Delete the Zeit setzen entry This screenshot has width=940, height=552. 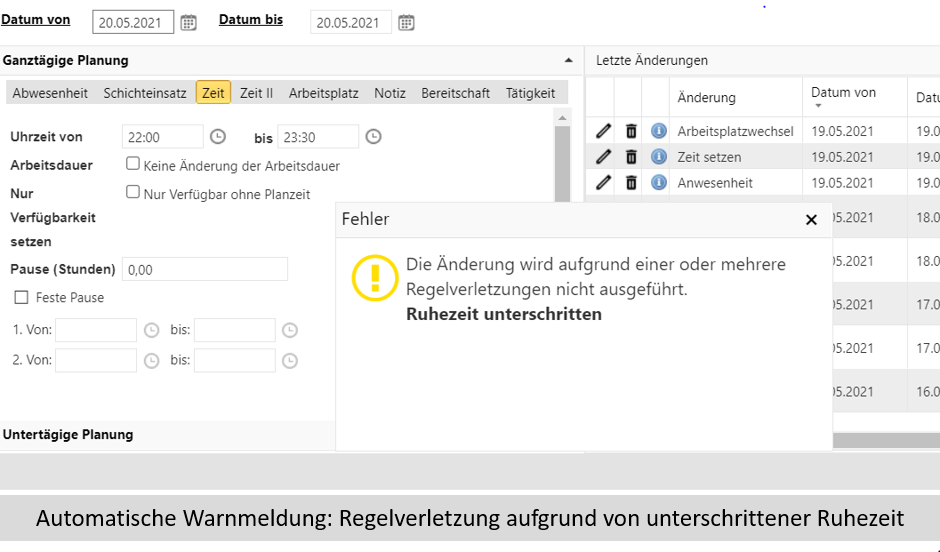631,156
